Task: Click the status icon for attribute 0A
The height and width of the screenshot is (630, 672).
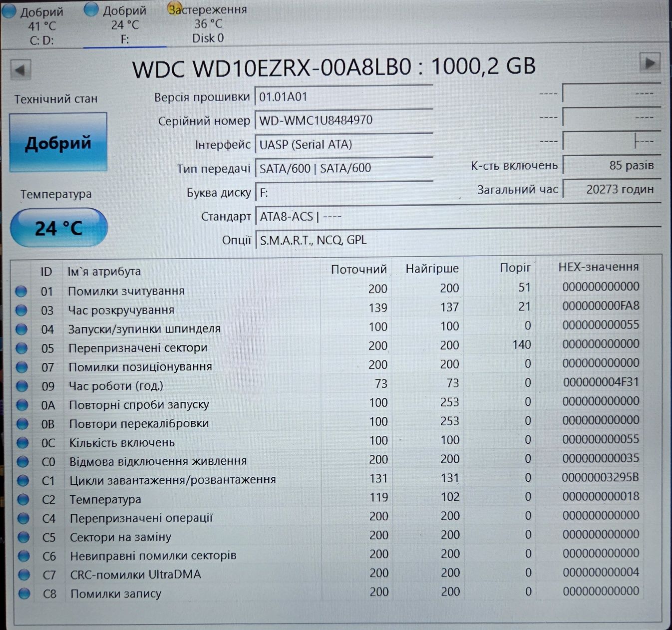Action: point(22,405)
